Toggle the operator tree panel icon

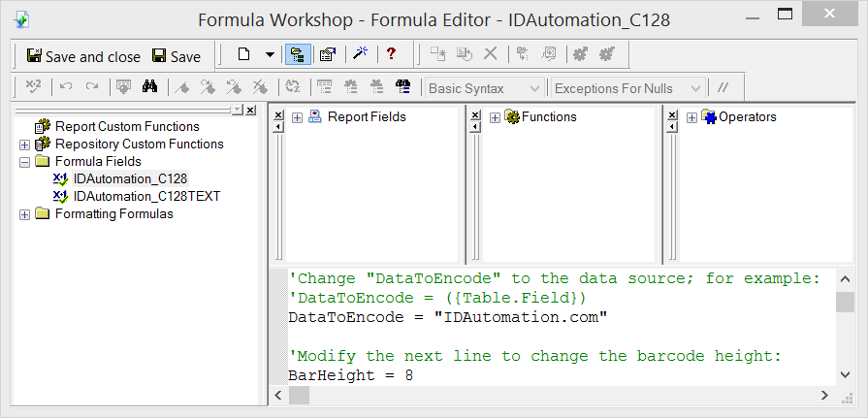(x=377, y=86)
